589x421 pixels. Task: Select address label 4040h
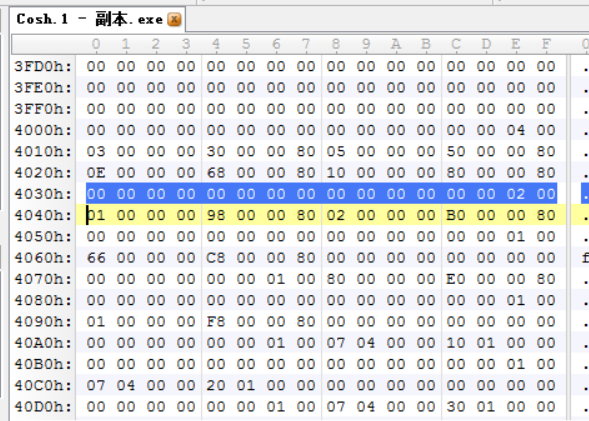(43, 216)
